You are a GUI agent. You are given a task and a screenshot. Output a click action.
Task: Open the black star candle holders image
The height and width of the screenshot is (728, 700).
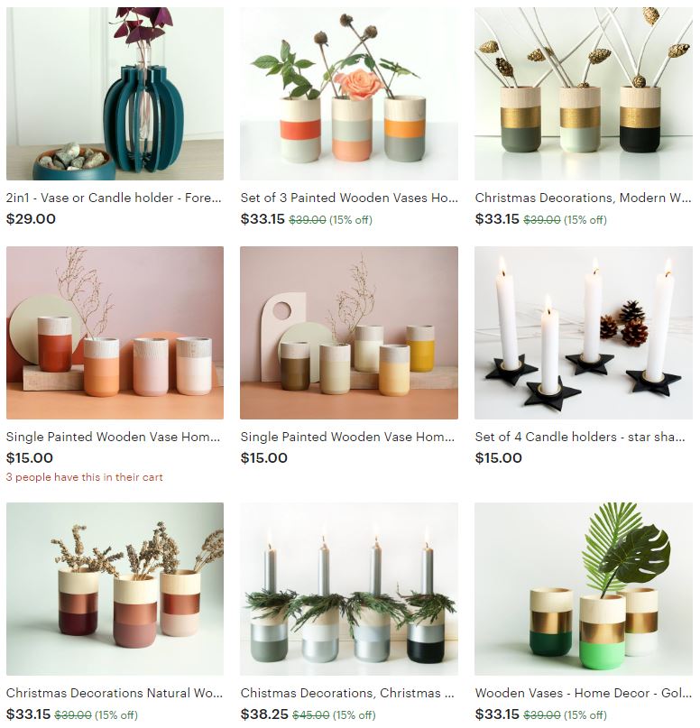pos(584,333)
